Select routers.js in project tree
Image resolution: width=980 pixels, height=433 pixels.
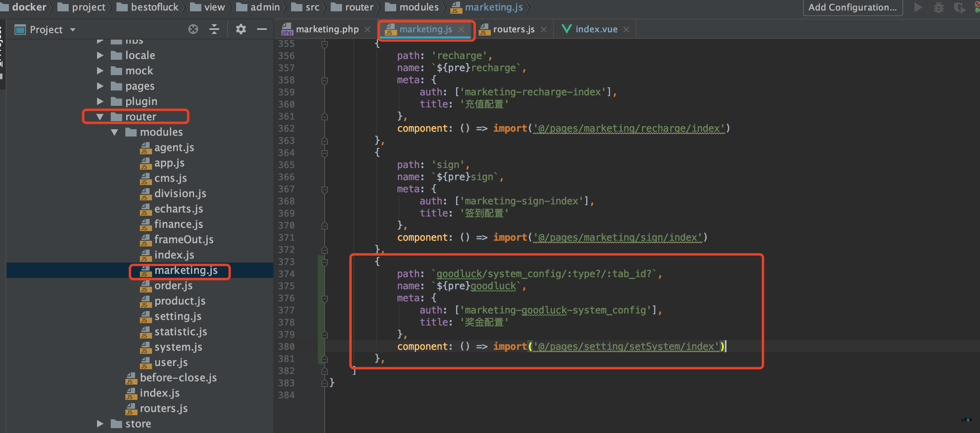click(156, 408)
